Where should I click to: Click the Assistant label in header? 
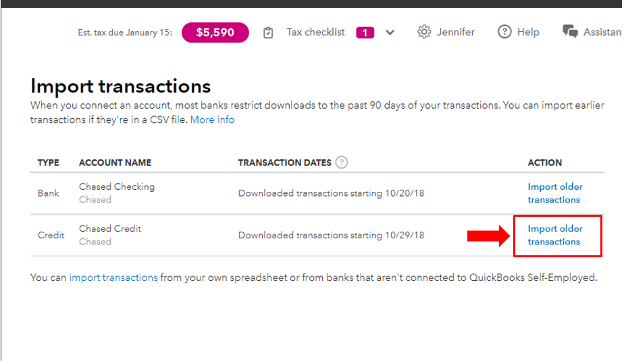point(602,32)
